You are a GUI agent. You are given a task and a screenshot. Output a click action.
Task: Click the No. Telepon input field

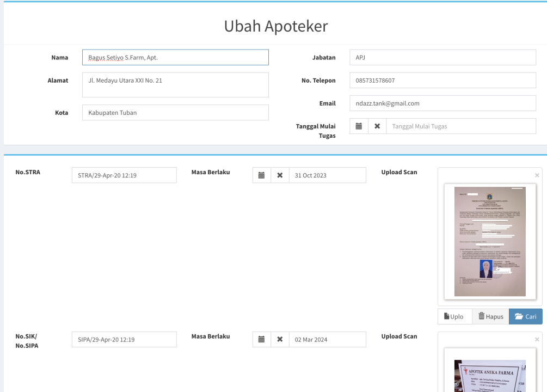(x=442, y=81)
